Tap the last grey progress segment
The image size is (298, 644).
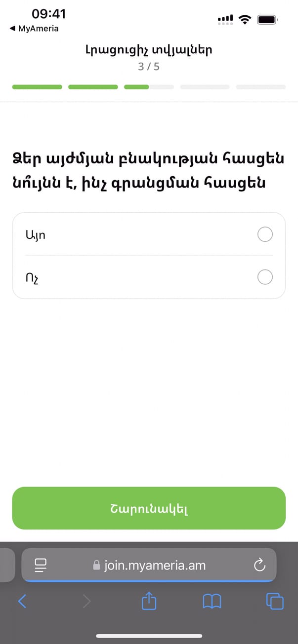point(260,87)
